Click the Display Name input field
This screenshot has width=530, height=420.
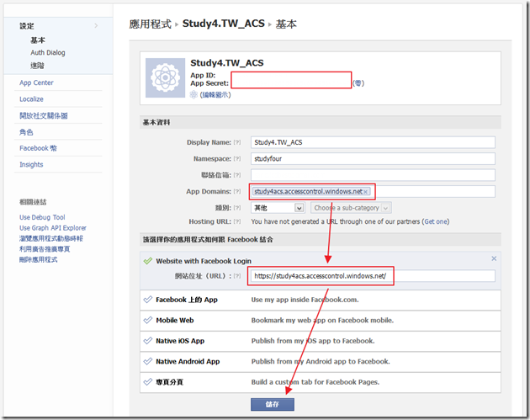[x=373, y=142]
